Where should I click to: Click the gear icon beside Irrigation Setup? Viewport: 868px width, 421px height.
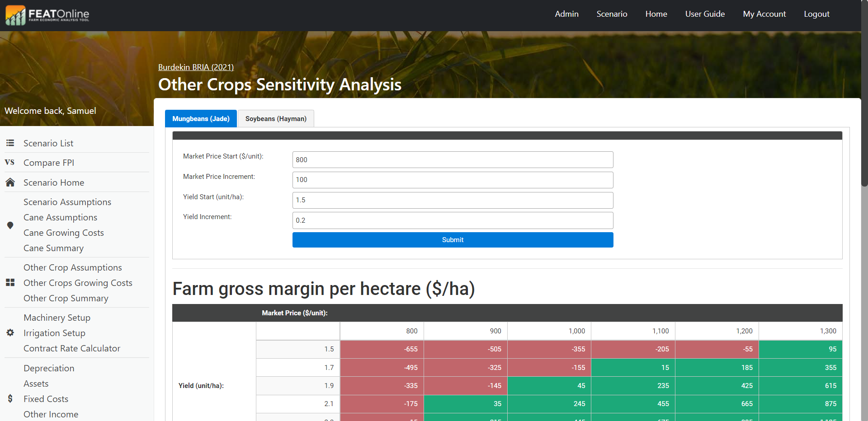[10, 333]
